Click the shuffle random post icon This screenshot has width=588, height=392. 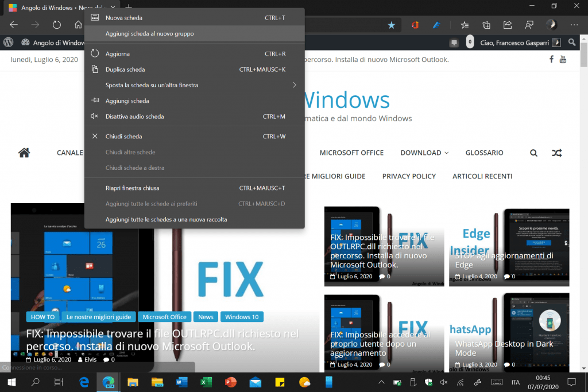point(556,153)
